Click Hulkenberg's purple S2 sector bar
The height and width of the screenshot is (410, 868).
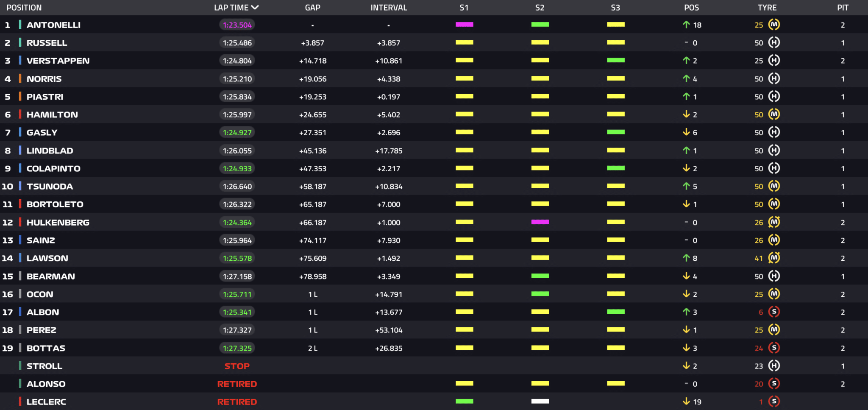pyautogui.click(x=540, y=222)
